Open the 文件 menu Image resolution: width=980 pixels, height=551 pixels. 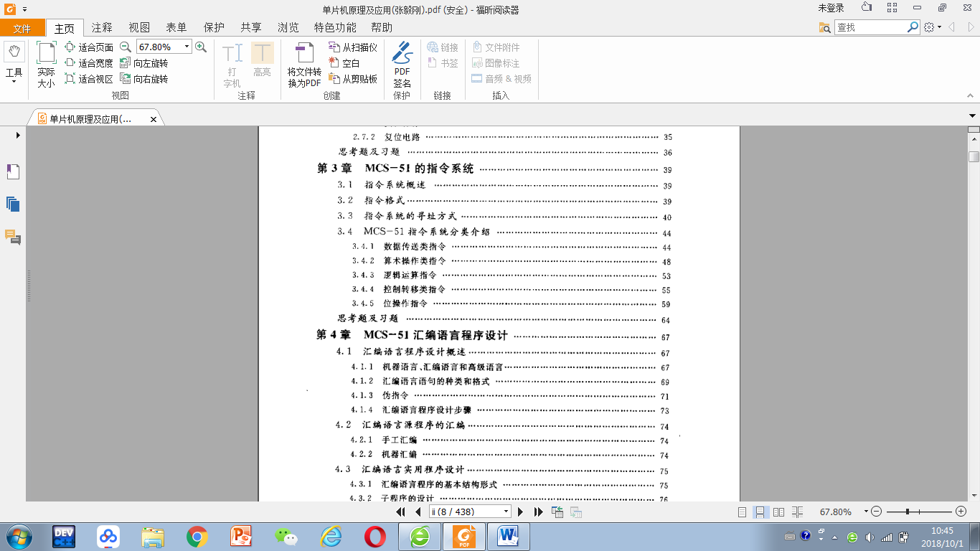[x=22, y=29]
